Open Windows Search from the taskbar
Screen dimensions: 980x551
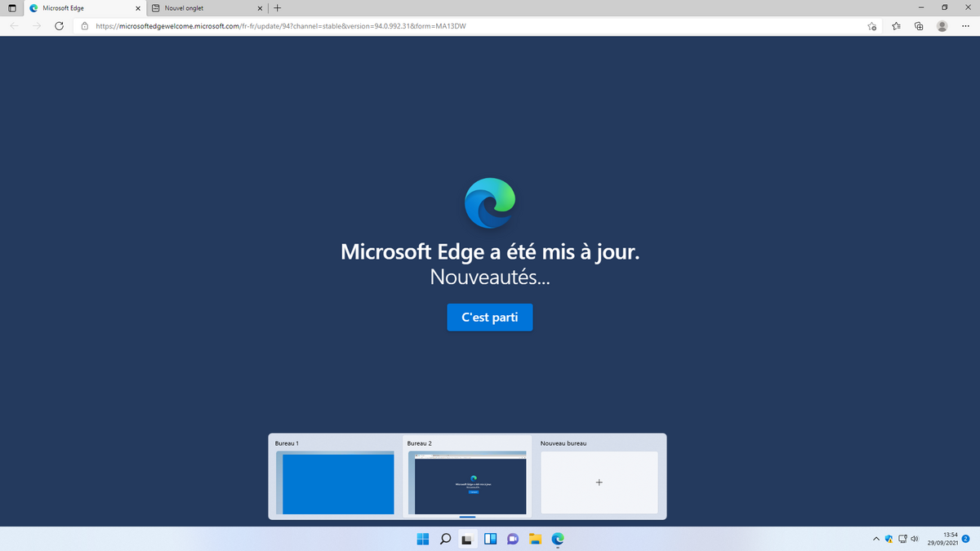[x=445, y=539]
